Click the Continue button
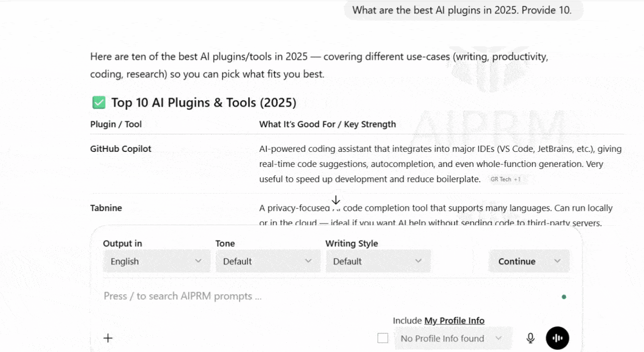Screen dimensions: 644x352 pyautogui.click(x=517, y=261)
